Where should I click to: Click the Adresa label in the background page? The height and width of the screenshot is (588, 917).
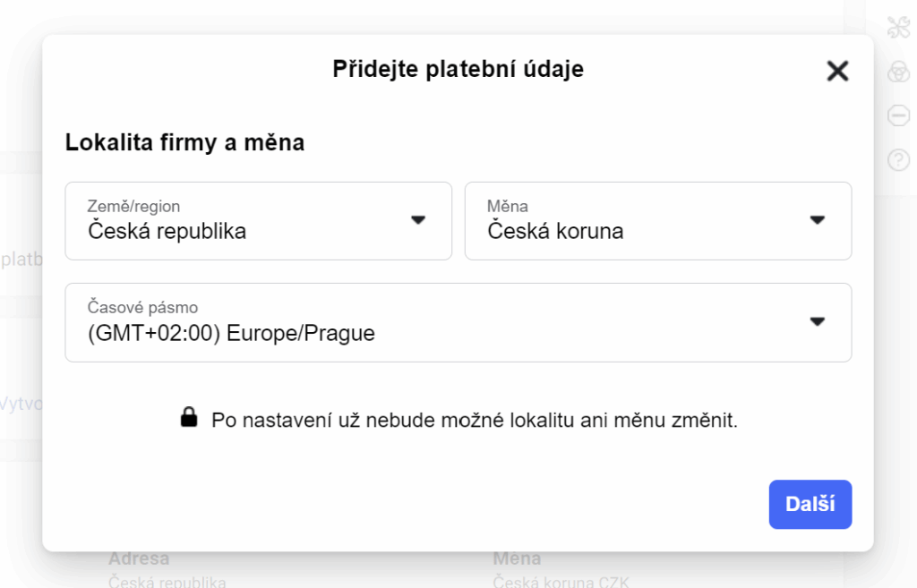[138, 558]
